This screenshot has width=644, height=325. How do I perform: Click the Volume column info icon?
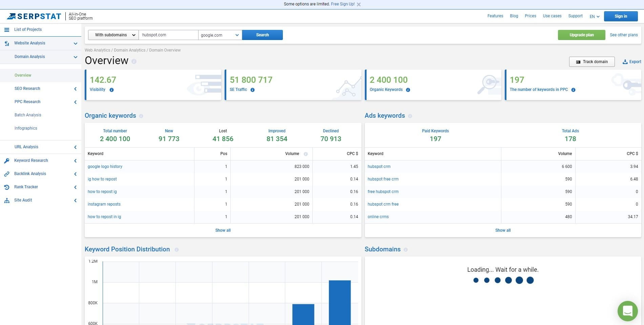[x=306, y=154]
